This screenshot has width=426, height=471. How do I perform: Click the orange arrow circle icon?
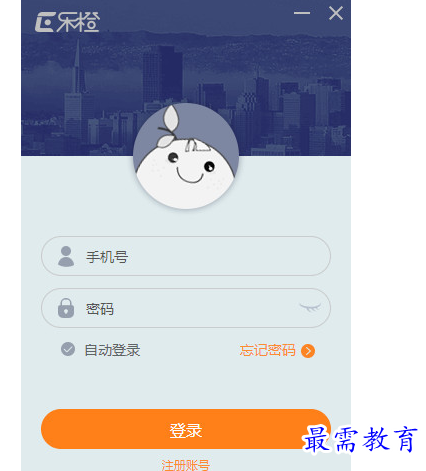[308, 351]
